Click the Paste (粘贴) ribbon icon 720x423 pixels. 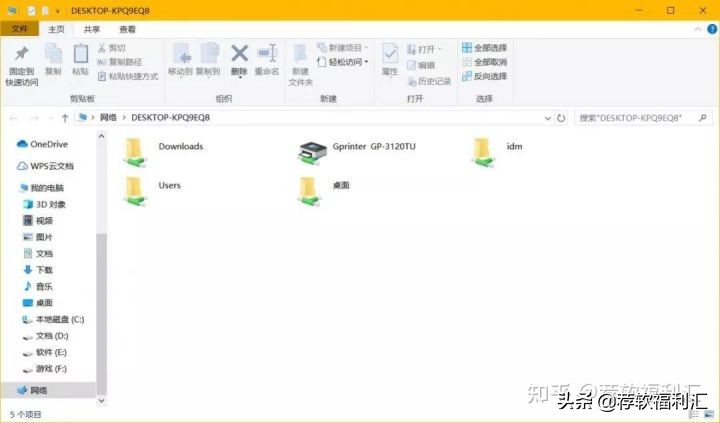click(x=80, y=54)
